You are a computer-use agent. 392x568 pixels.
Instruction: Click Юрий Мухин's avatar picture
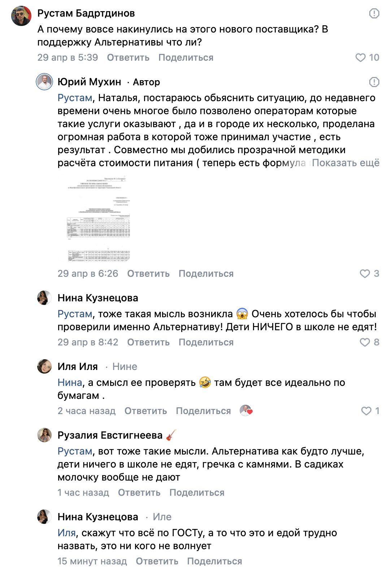(x=44, y=82)
